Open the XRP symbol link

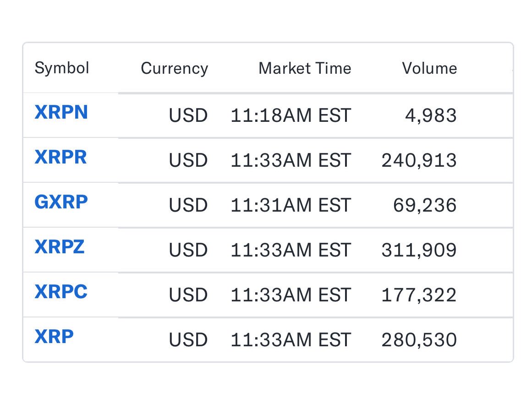coord(54,337)
